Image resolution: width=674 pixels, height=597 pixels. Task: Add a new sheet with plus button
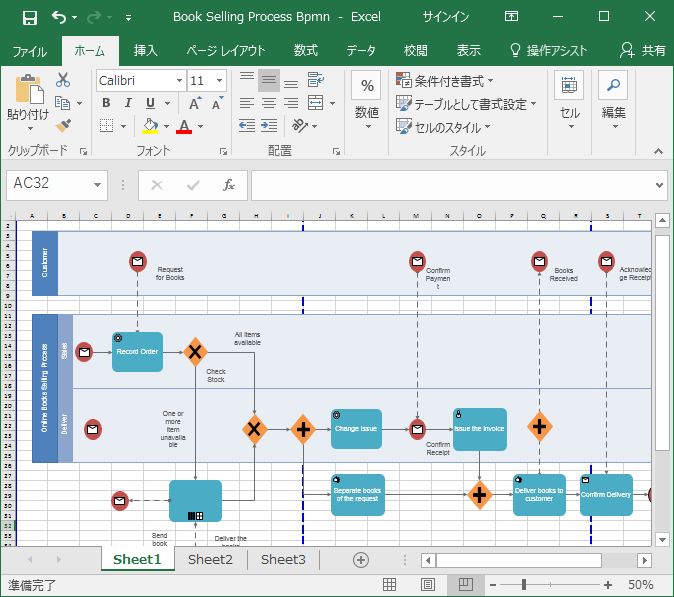[361, 559]
